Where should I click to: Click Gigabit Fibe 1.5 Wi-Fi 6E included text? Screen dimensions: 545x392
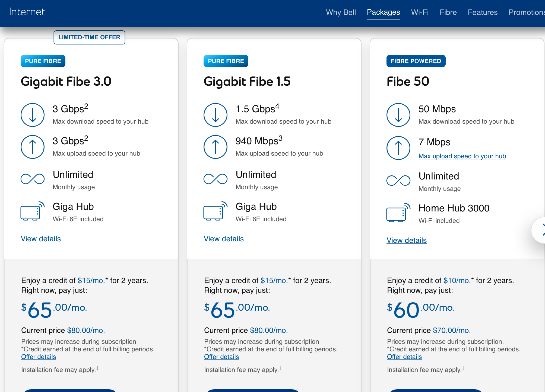click(261, 219)
